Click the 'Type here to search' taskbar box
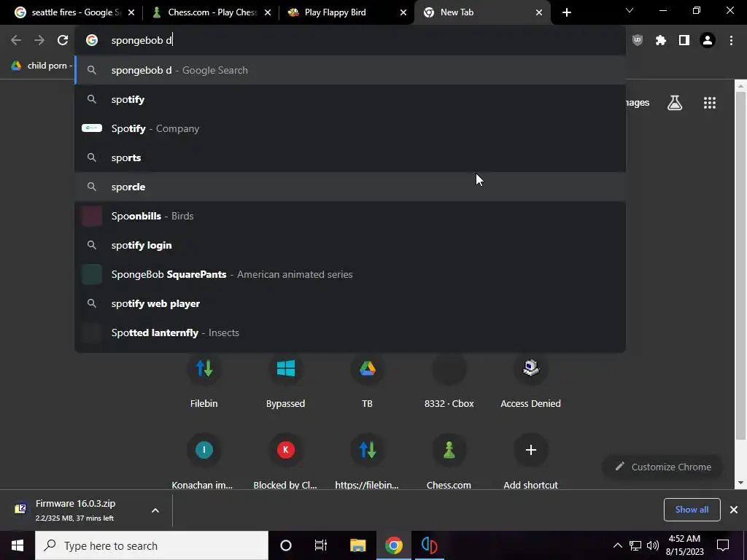747x560 pixels. (x=152, y=545)
